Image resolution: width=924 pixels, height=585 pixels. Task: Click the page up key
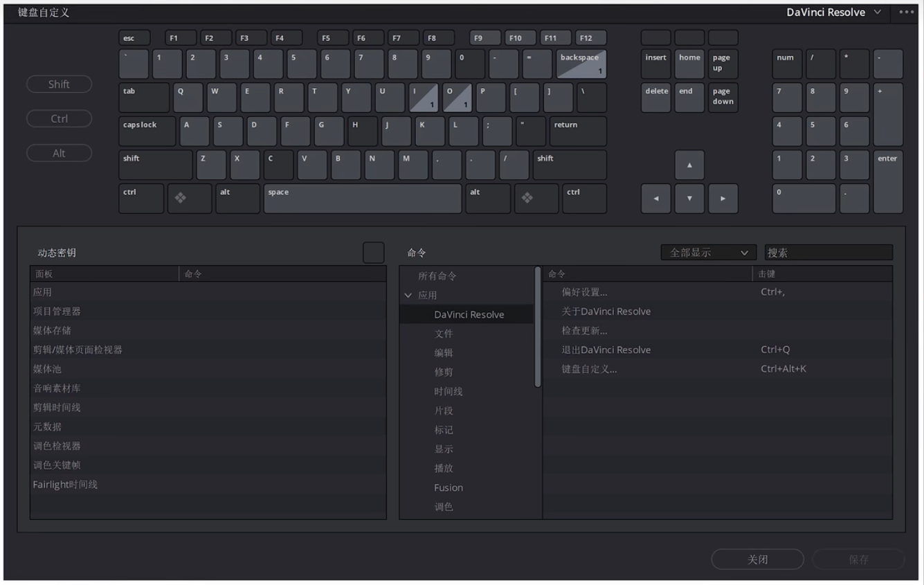(x=723, y=64)
